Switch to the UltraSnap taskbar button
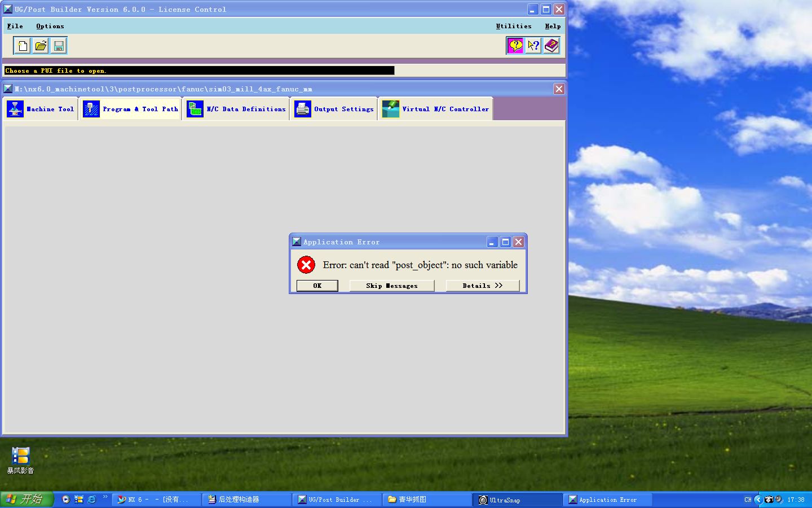The width and height of the screenshot is (812, 508). [x=518, y=500]
